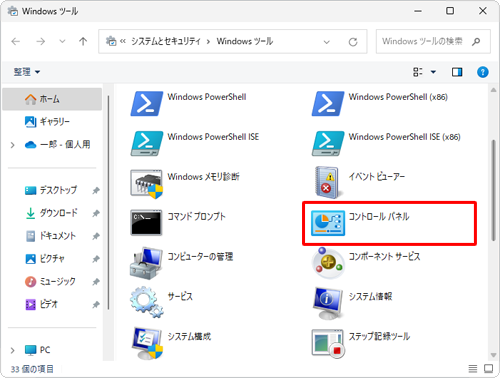Select ホーム in navigation pane
Screen dimensions: 500x378
[52, 99]
